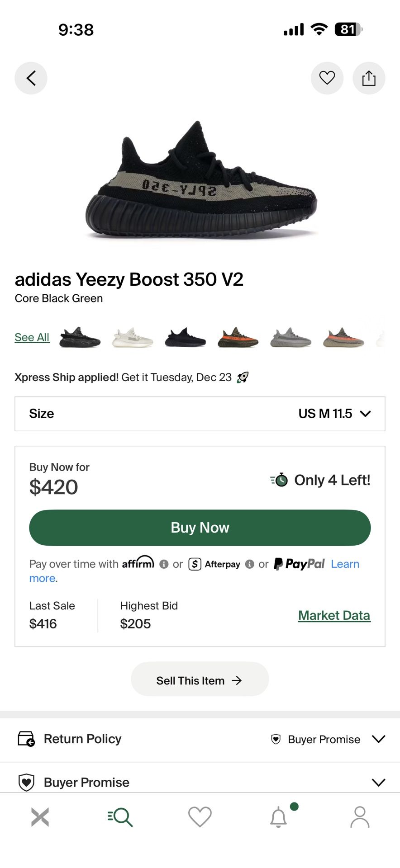Open the StockX home tab

(40, 817)
